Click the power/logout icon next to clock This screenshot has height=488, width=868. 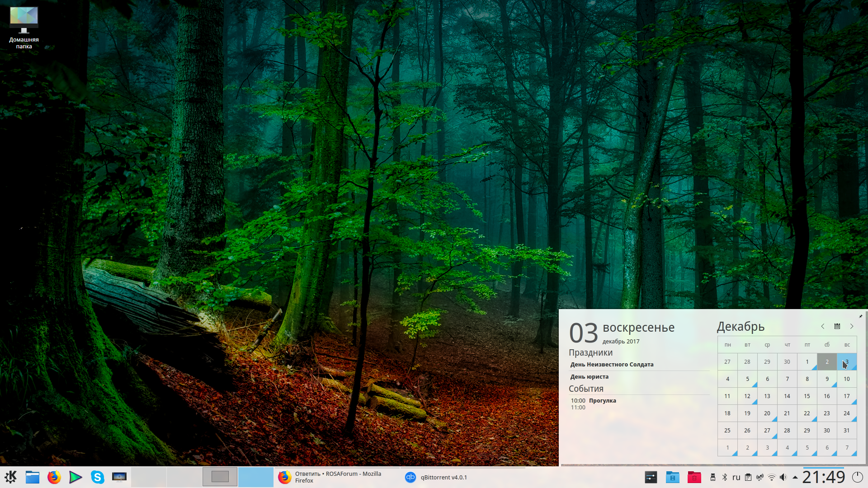click(x=857, y=477)
